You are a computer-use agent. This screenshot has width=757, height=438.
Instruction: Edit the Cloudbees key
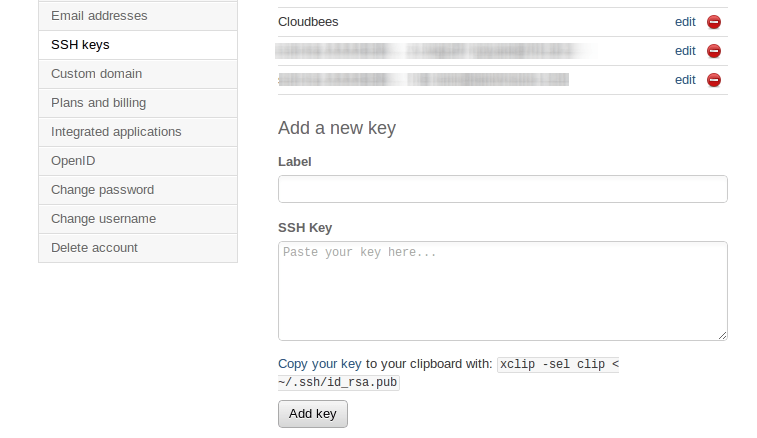point(685,22)
